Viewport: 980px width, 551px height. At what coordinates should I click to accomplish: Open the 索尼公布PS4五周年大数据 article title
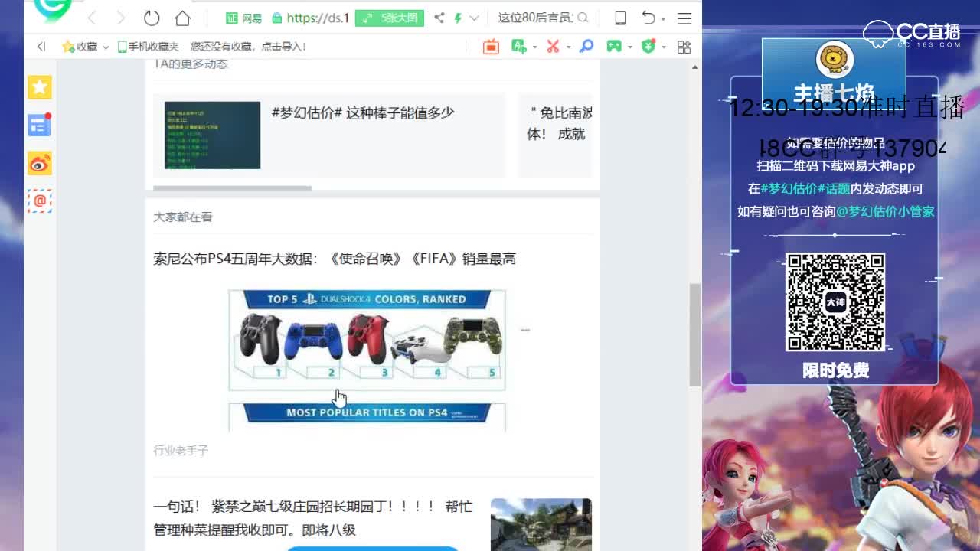click(335, 259)
